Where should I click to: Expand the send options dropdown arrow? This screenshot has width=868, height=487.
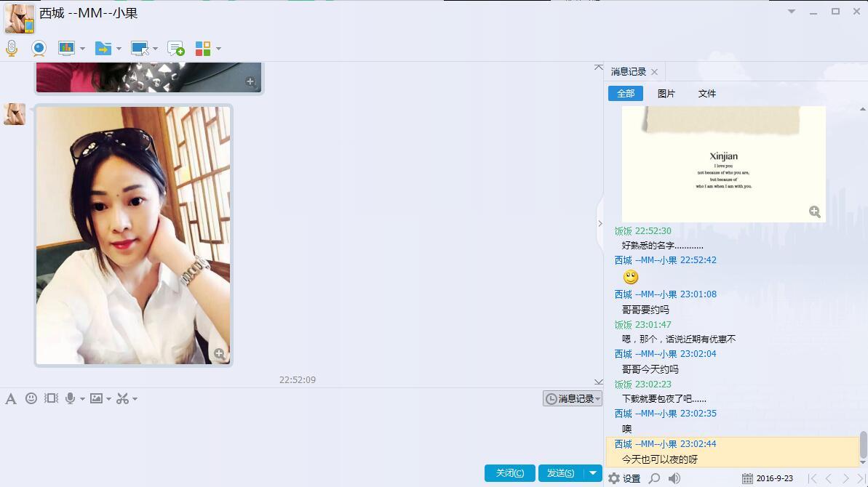(x=593, y=472)
